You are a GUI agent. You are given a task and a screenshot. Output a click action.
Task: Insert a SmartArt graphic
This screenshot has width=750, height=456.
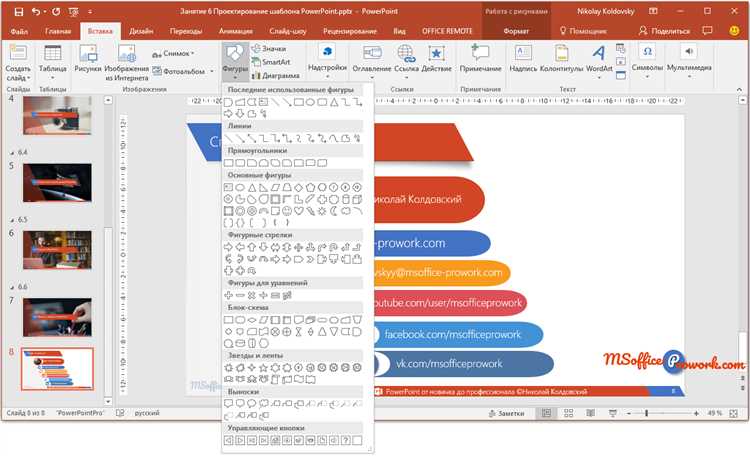270,62
